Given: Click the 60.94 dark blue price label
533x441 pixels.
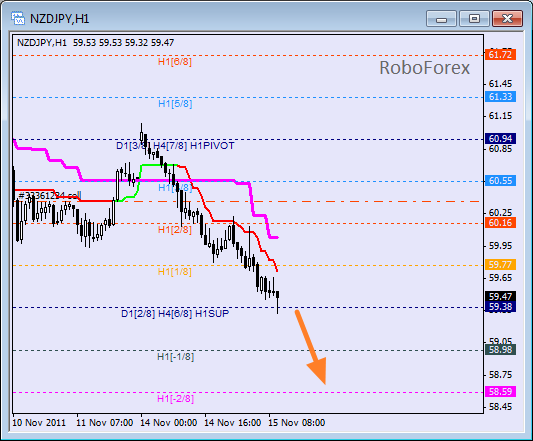Looking at the screenshot, I should point(500,138).
